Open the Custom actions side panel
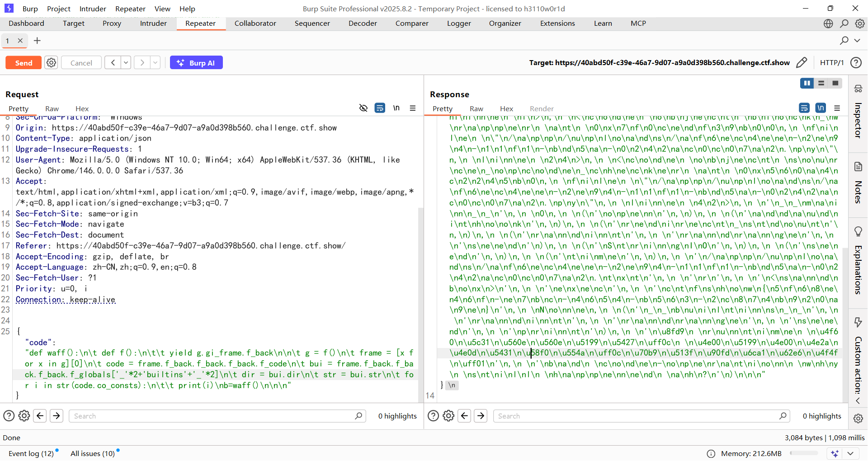Image resolution: width=868 pixels, height=461 pixels. [858, 357]
